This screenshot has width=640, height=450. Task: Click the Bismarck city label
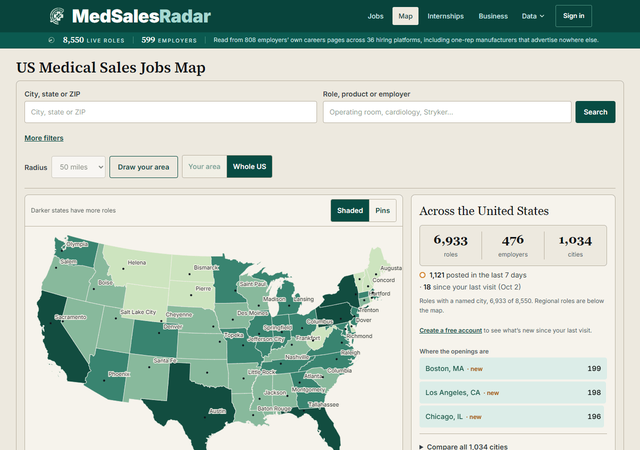coord(206,267)
